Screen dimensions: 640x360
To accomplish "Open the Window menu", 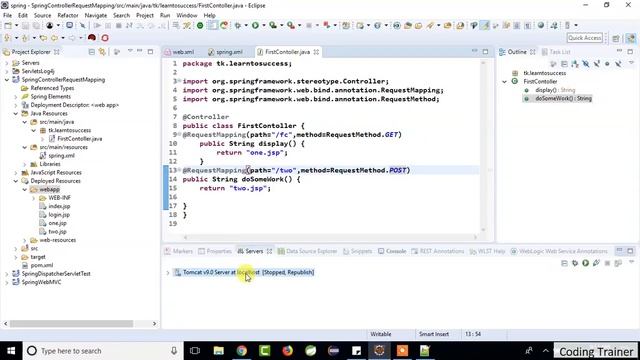I will tap(187, 15).
